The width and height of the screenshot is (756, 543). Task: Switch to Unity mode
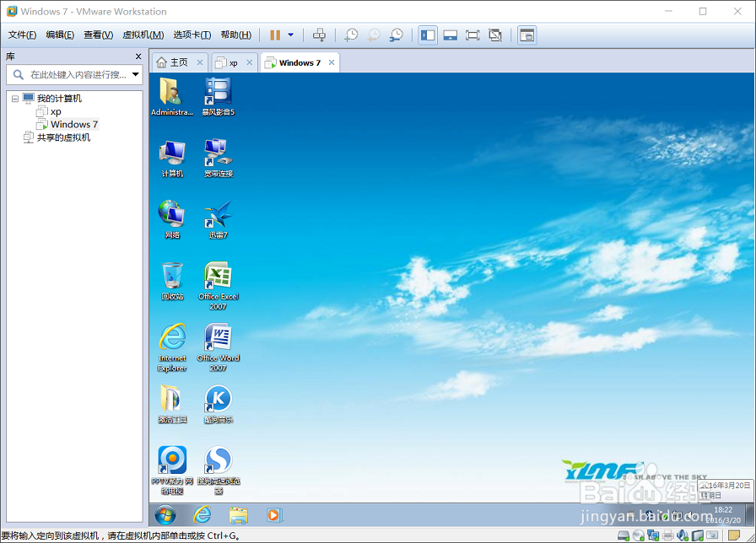(x=495, y=35)
